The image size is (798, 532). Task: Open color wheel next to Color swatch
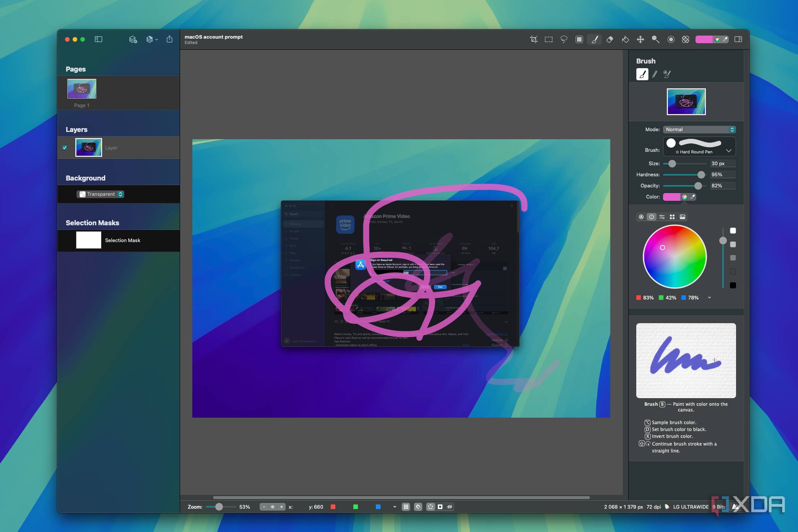point(684,197)
